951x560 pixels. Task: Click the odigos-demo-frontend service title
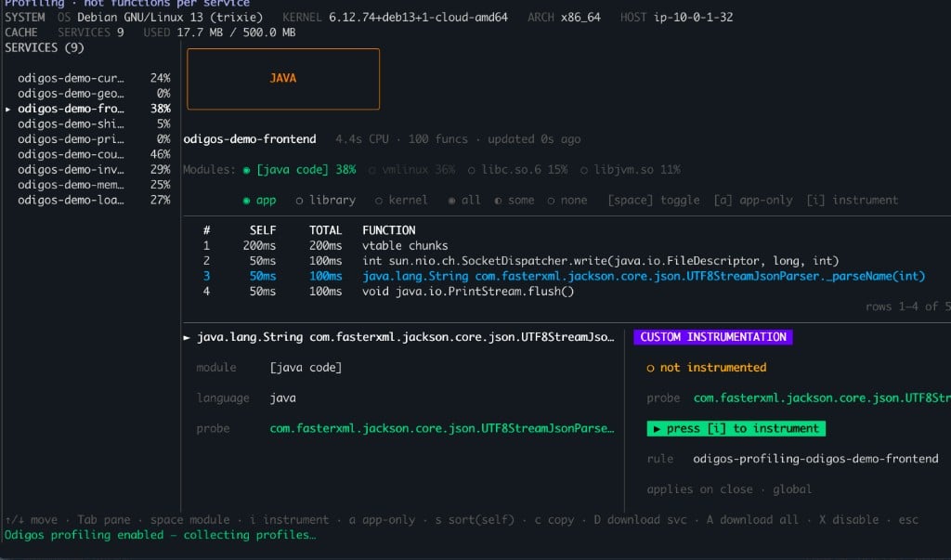coord(250,139)
